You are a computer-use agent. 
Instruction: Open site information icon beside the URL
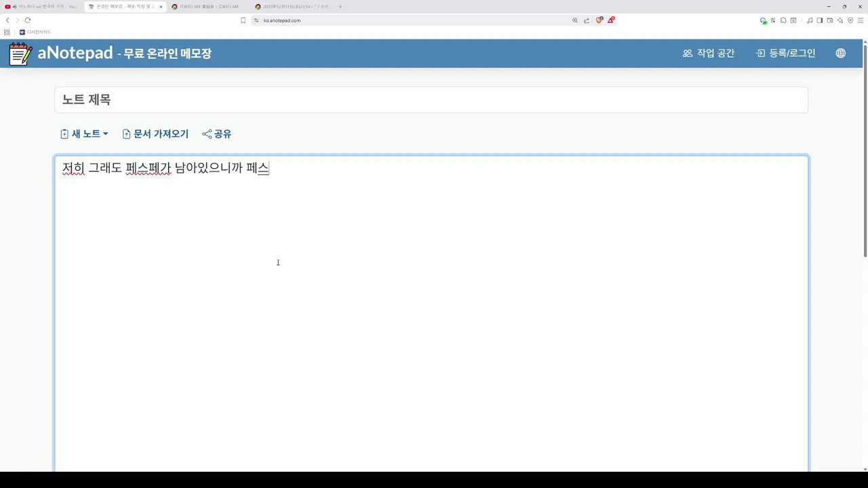coord(256,20)
